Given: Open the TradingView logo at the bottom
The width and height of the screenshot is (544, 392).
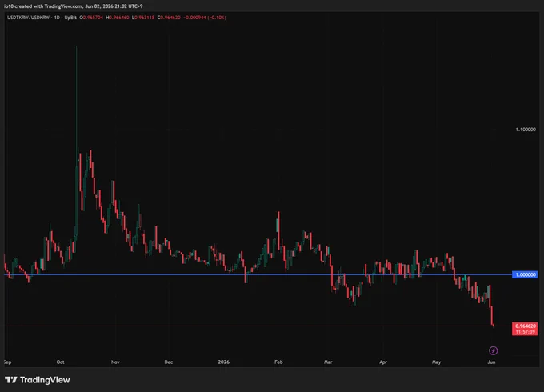Looking at the screenshot, I should click(38, 380).
